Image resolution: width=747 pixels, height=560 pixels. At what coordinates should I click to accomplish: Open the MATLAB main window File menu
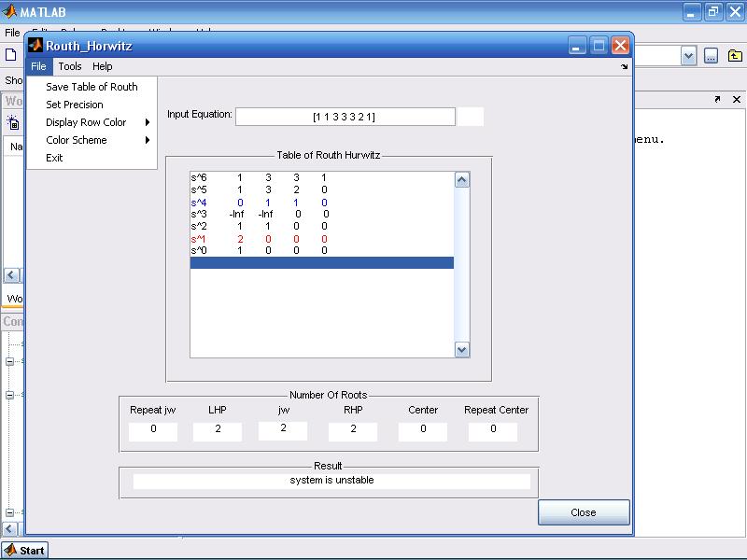[12, 33]
